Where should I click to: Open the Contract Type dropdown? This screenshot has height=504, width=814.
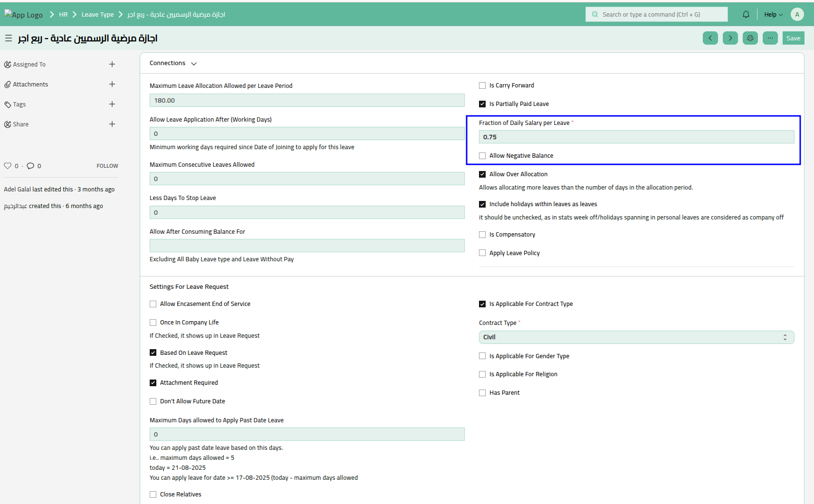pyautogui.click(x=636, y=337)
